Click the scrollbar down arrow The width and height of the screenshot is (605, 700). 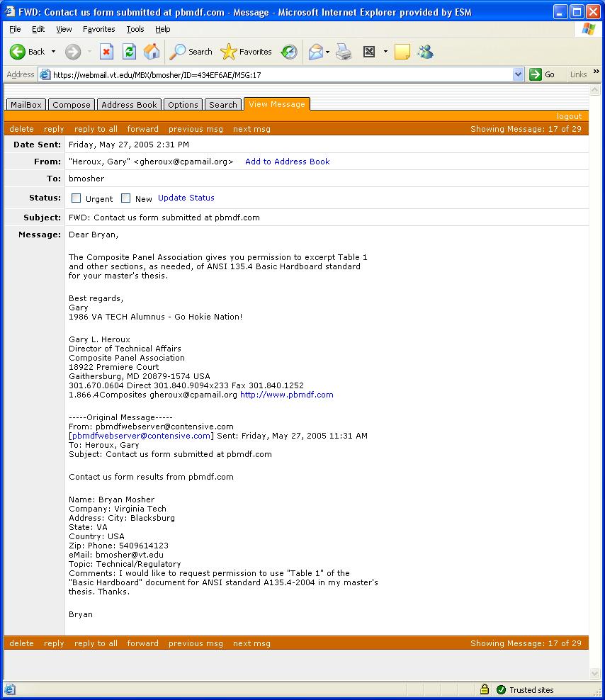pyautogui.click(x=595, y=673)
